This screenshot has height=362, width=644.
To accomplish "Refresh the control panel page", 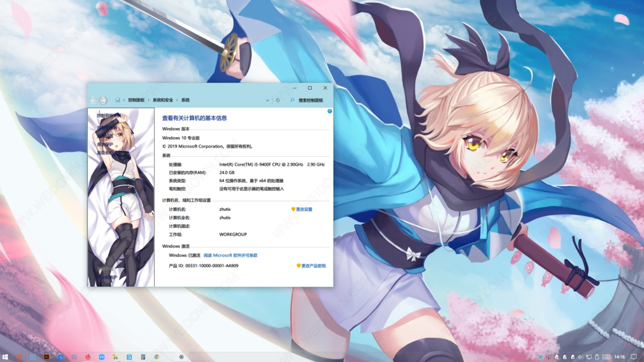I will (278, 100).
